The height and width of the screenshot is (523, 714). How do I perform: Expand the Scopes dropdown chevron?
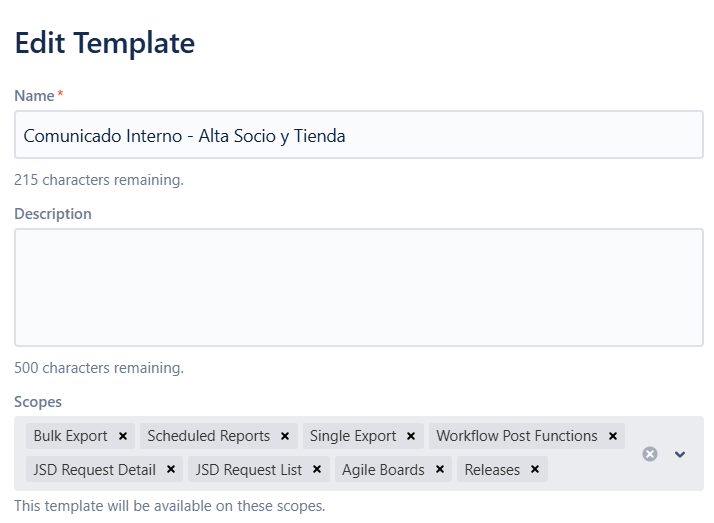(680, 454)
